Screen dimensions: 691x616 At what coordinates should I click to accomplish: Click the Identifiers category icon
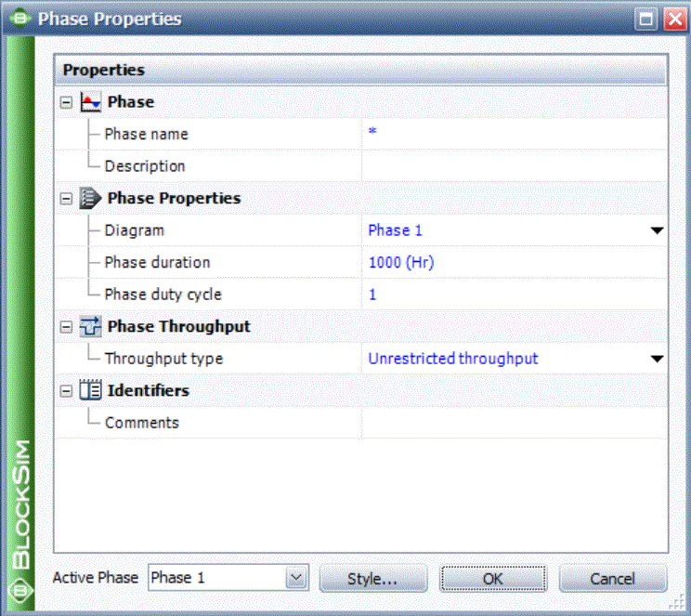90,390
